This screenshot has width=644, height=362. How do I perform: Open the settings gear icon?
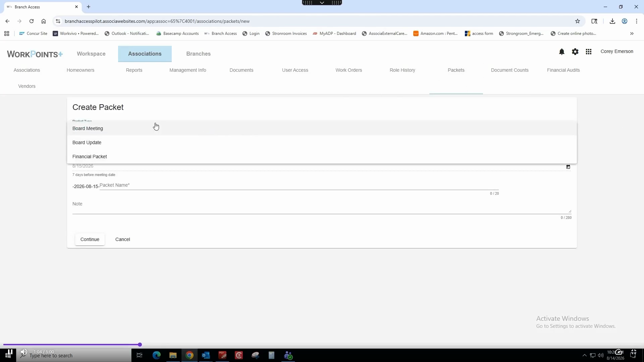tap(575, 52)
